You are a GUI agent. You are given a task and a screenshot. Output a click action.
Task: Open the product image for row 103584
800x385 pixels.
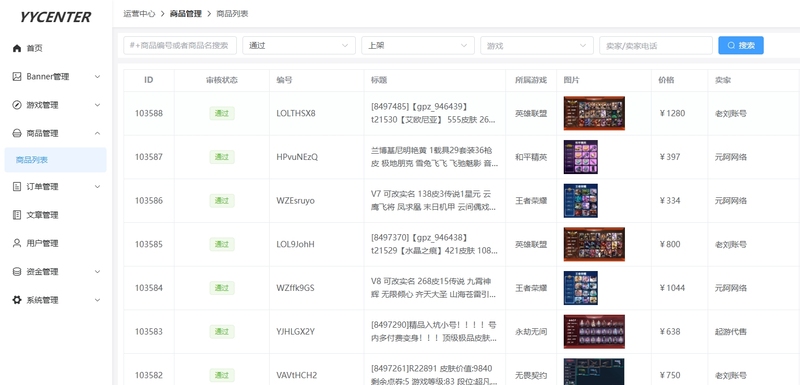point(581,288)
